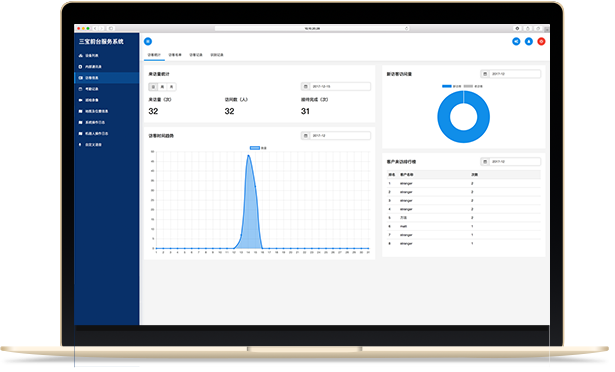This screenshot has width=615, height=372.
Task: Open notifications via the blue bell icon
Action: [529, 41]
